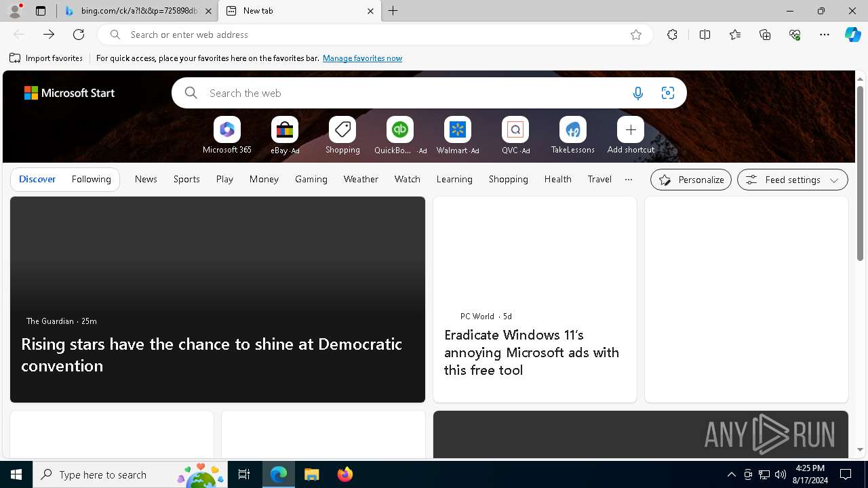Screen dimensions: 868x488
Task: Open Eradicate Windows 11's ads article
Action: click(x=532, y=352)
